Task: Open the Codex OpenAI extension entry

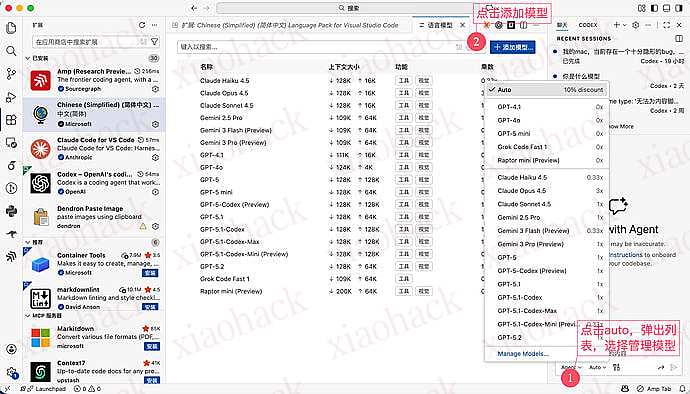Action: tap(94, 183)
